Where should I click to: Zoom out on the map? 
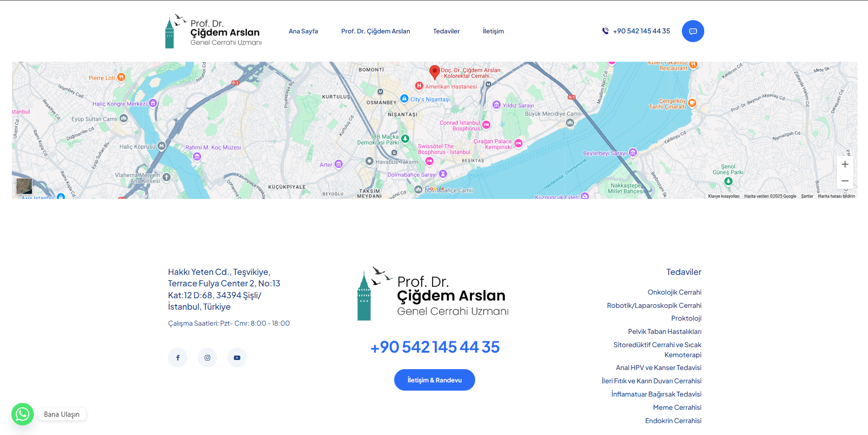[x=845, y=181]
